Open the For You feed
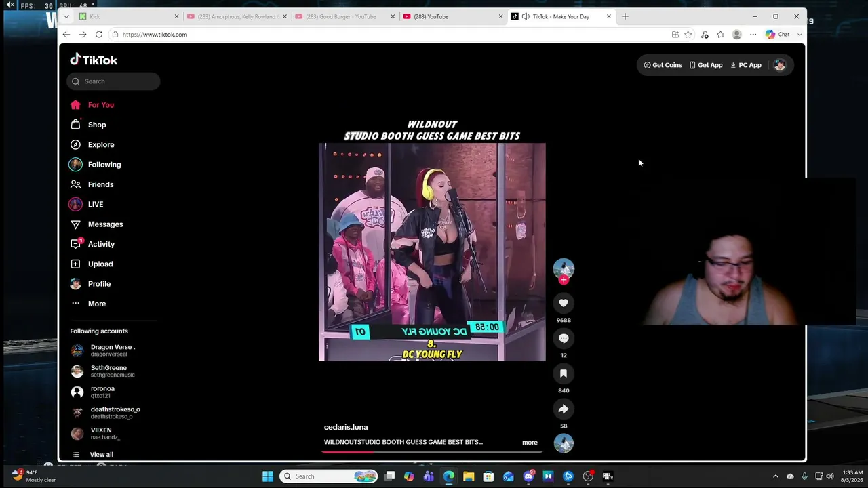This screenshot has width=868, height=488. [x=92, y=105]
